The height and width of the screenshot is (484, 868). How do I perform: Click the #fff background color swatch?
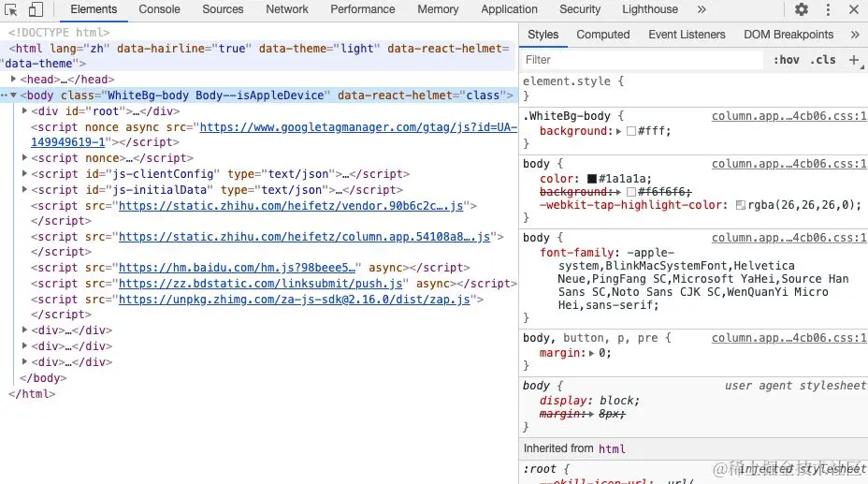click(631, 131)
